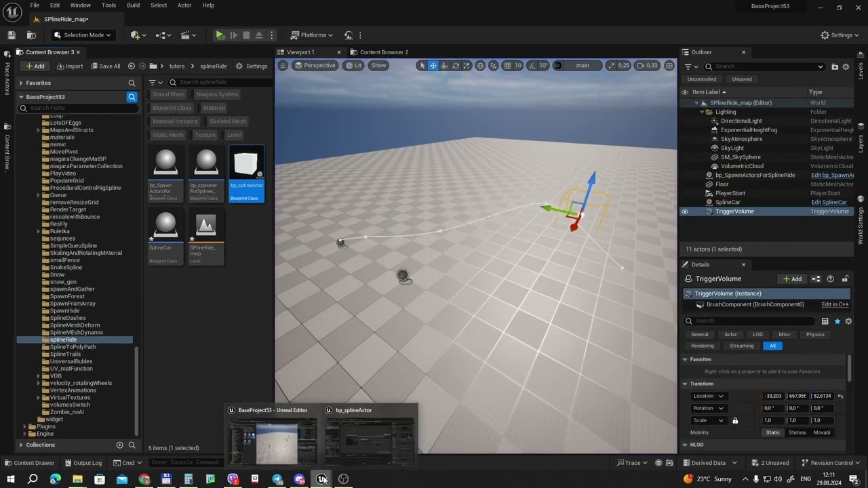Image resolution: width=868 pixels, height=488 pixels.
Task: Select SplineCar in the Outliner
Action: (728, 202)
